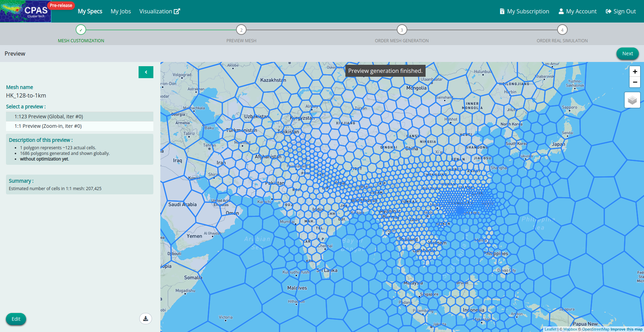Click the CPAS ClusterTech logo
Screen dimensions: 644x332
[25, 11]
